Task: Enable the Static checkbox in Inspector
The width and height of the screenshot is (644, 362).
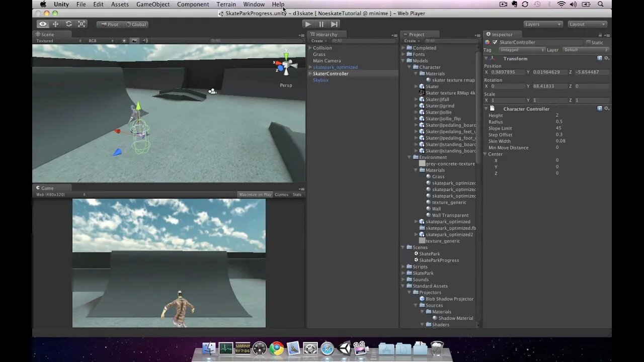Action: pos(588,43)
